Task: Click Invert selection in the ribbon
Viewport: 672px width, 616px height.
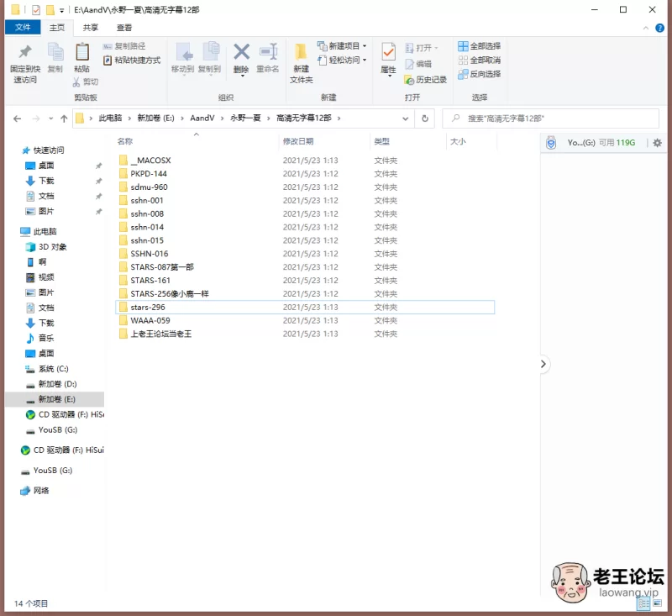Action: pos(479,74)
